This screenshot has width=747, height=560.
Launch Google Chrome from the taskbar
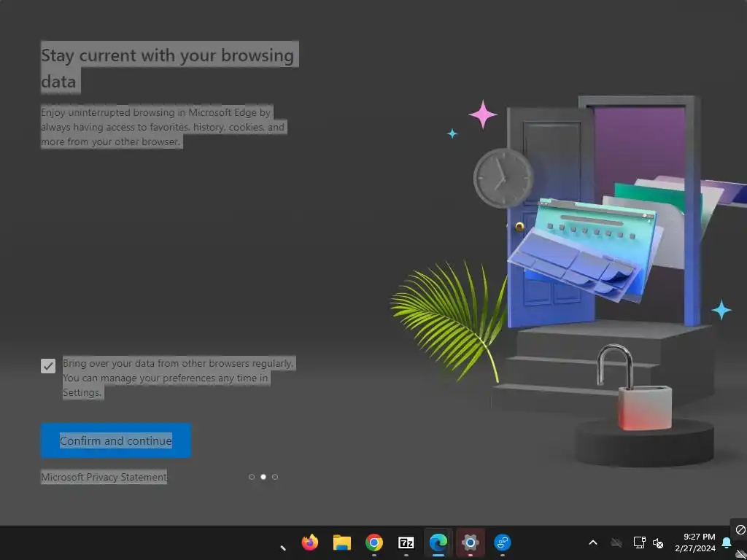coord(374,542)
